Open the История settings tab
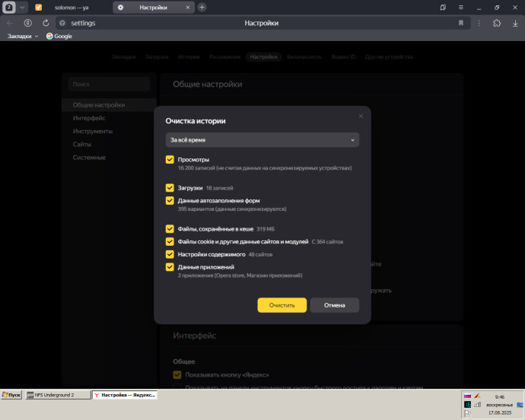 pos(189,57)
